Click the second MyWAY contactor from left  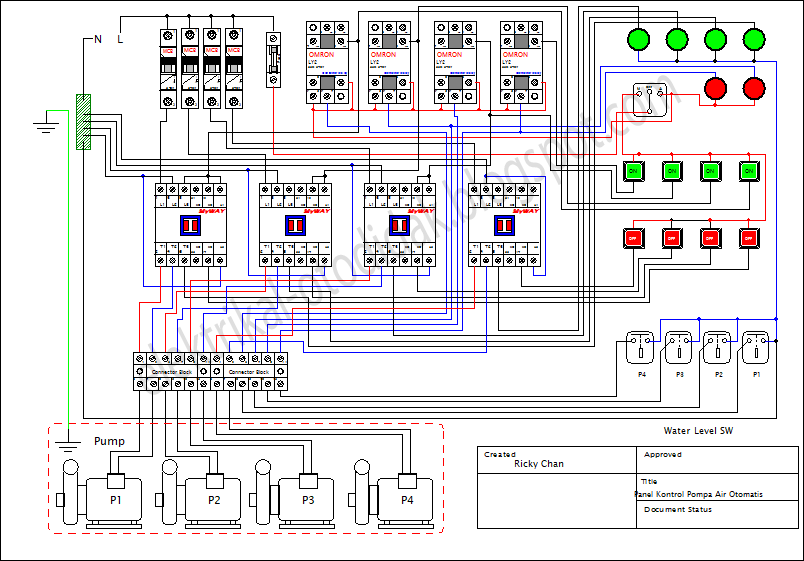tap(295, 225)
